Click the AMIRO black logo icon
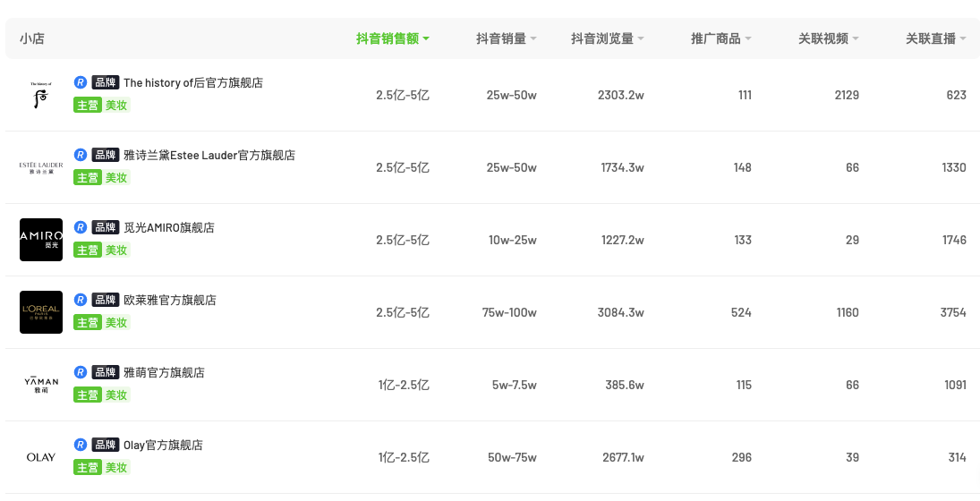Viewport: 980px width, 501px height. pos(41,240)
